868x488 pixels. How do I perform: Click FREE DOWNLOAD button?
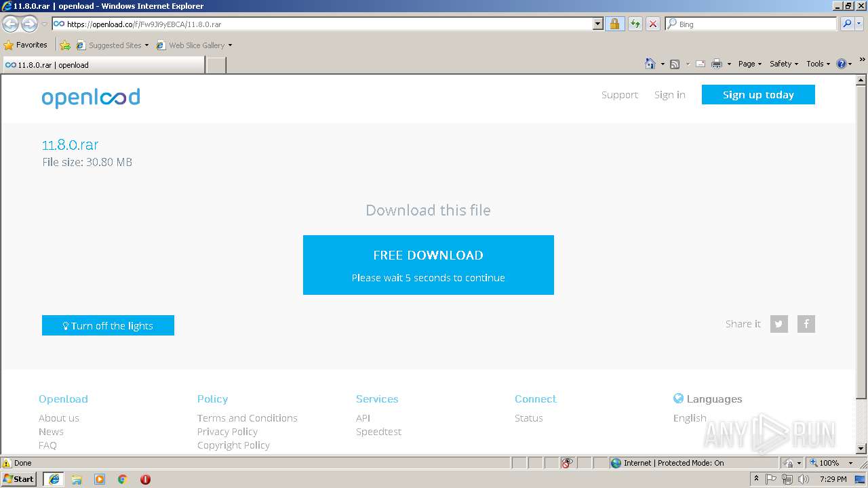click(429, 265)
